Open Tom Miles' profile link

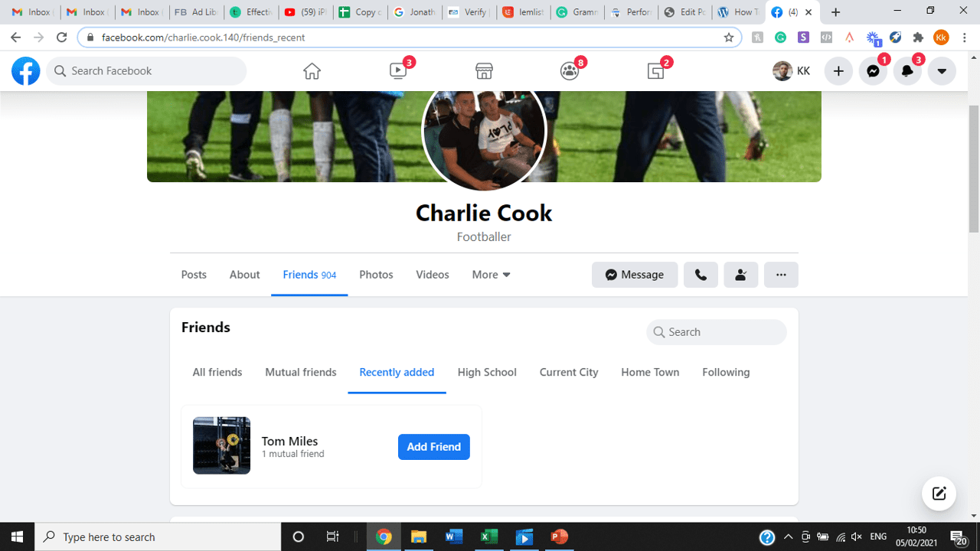pos(289,441)
